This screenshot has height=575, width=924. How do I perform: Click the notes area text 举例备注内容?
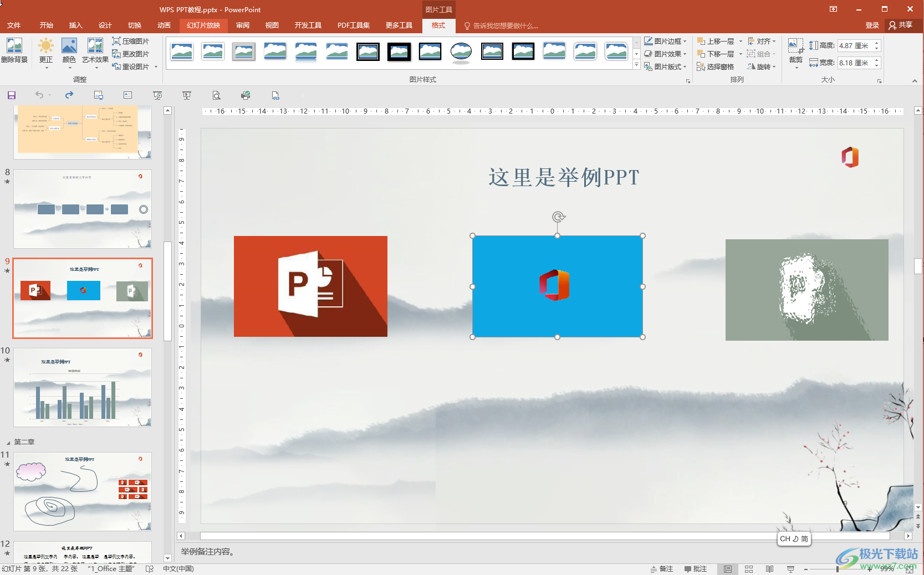208,552
